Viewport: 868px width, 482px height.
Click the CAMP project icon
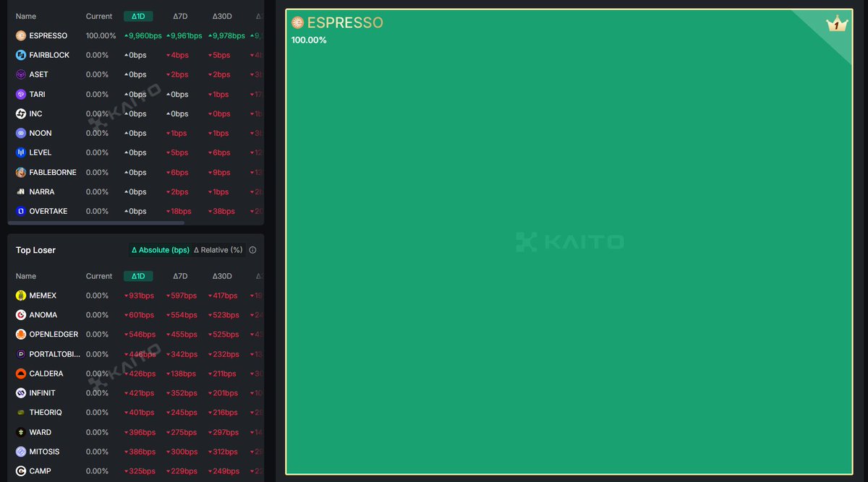[x=21, y=471]
